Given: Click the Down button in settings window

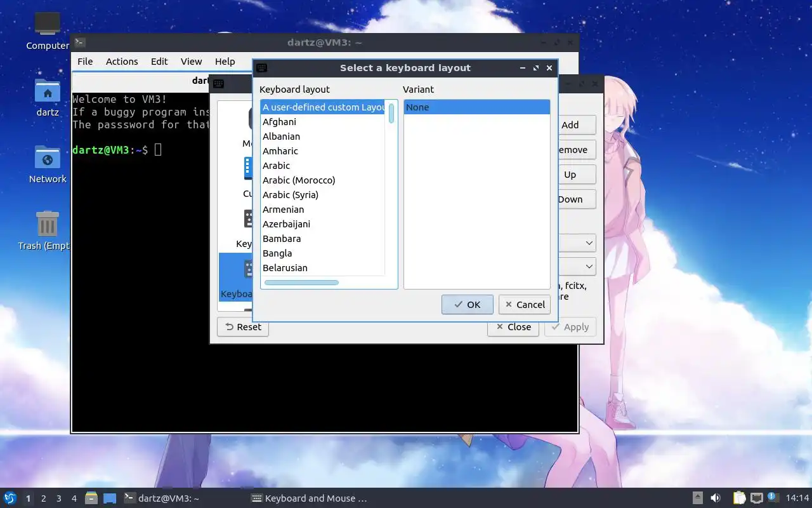Looking at the screenshot, I should point(577,199).
